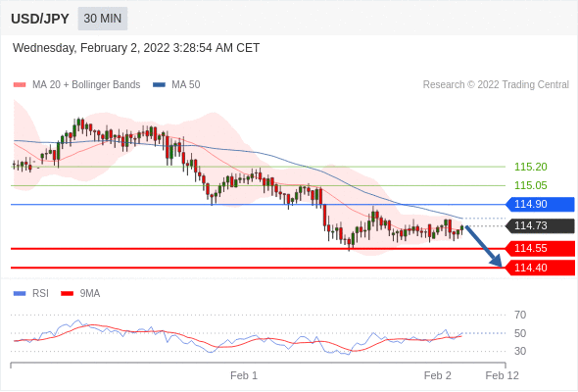Toggle the MA 20 + Bollinger Bands legend
Viewport: 578px width, 392px height.
86,85
